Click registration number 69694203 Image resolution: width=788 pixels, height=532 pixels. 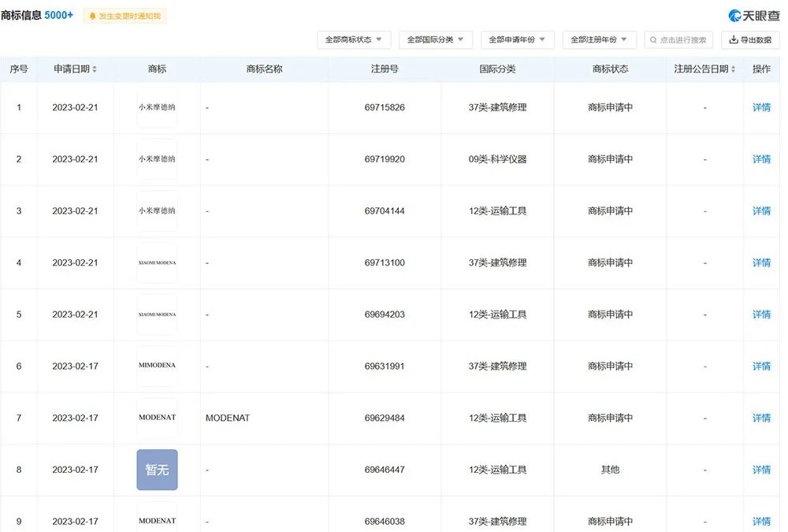pos(385,314)
